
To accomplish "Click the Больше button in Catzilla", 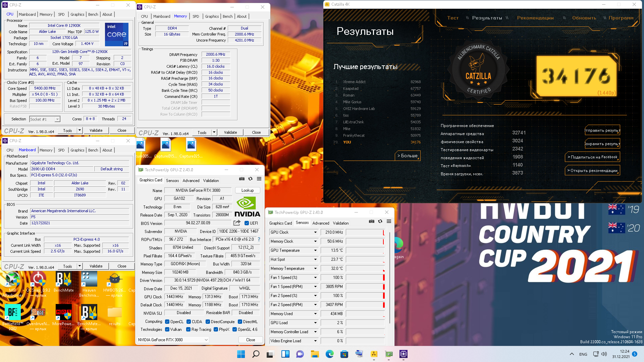I will tap(408, 156).
